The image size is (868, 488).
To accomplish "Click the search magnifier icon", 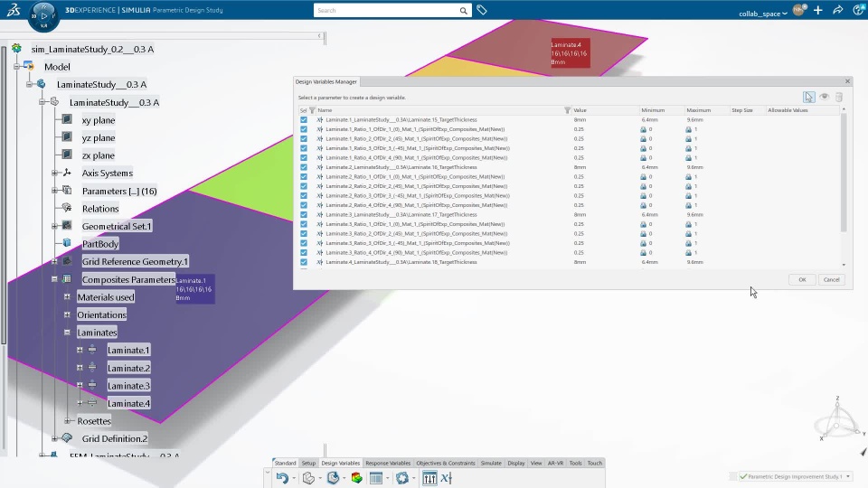I will tap(463, 11).
